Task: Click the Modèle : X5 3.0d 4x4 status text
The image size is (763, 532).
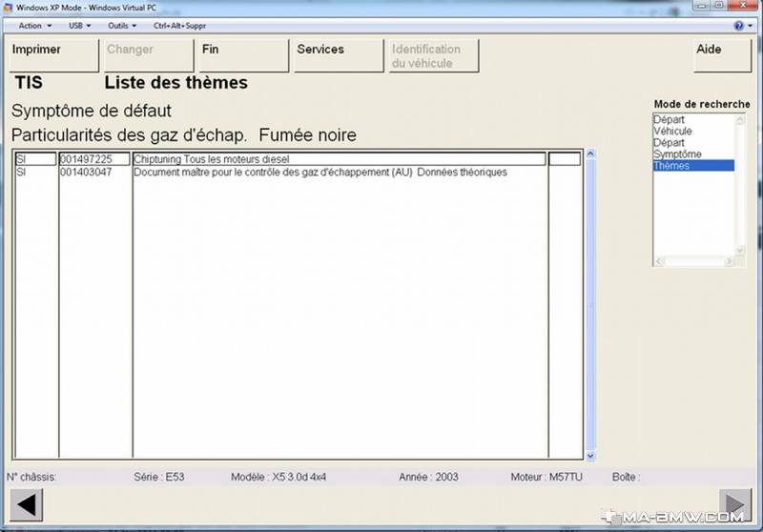Action: click(x=278, y=477)
